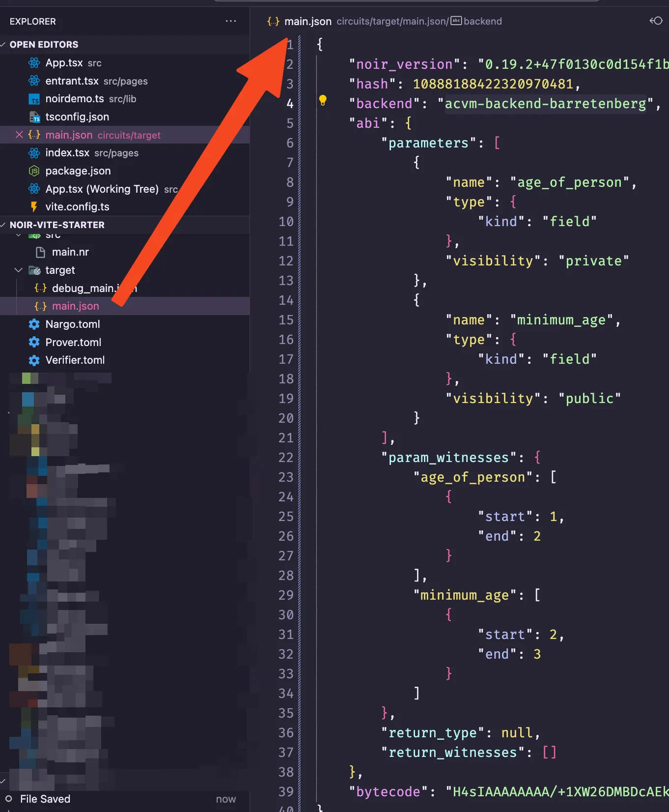Click the Vite lightning icon beside vite.config.ts
Viewport: 669px width, 812px height.
click(x=34, y=207)
